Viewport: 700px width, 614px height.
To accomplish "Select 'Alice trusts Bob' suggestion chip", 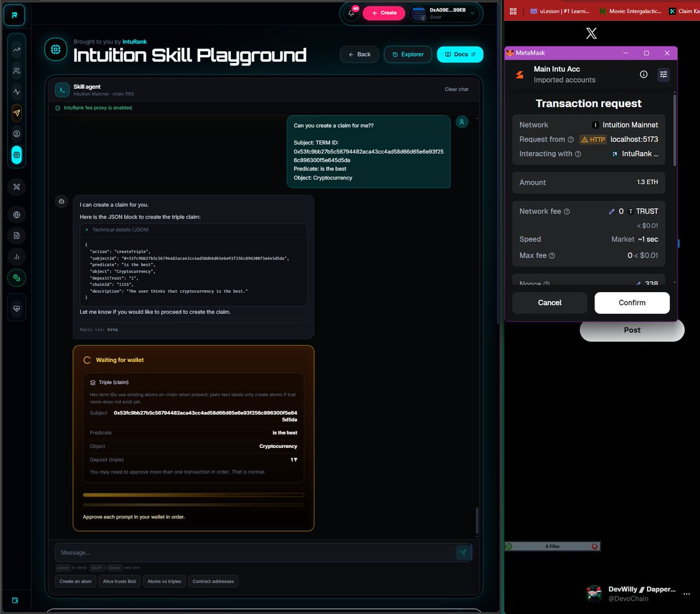I will (120, 581).
